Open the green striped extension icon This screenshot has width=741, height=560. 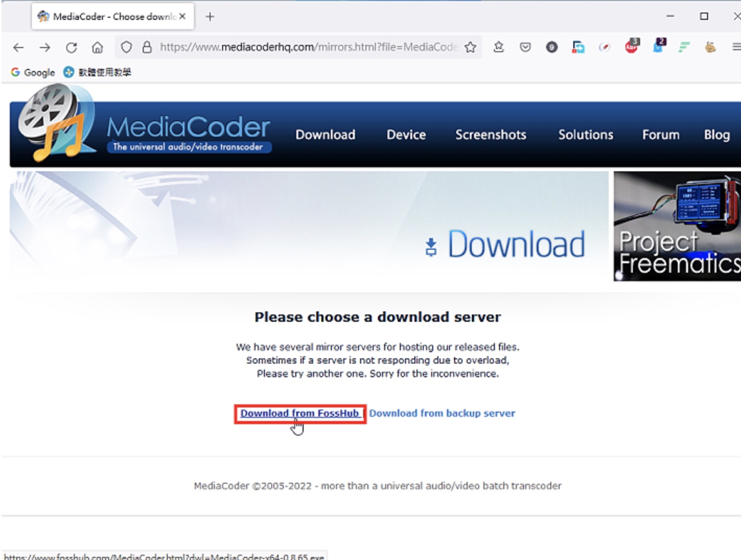click(684, 47)
